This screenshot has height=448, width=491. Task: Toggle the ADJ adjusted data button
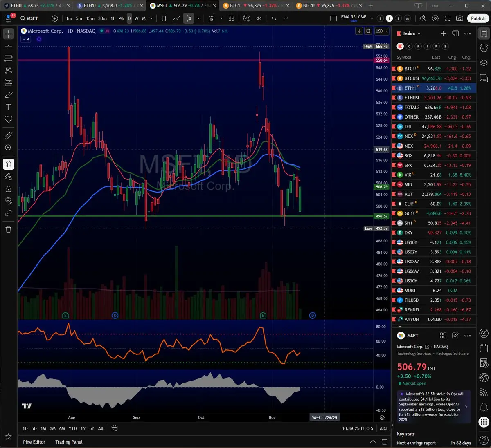point(383,428)
